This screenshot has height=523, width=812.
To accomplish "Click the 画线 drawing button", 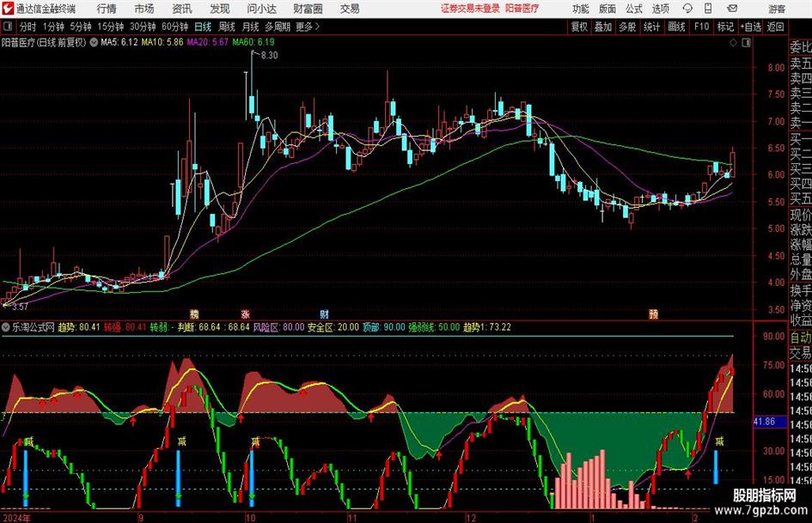I will (x=676, y=27).
